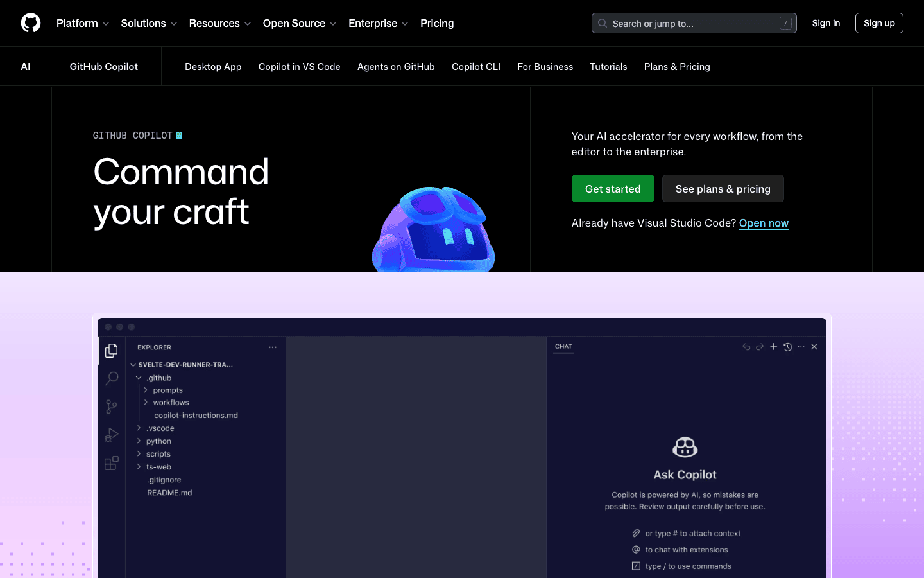The width and height of the screenshot is (924, 578).
Task: Open chat history clock icon
Action: (788, 347)
